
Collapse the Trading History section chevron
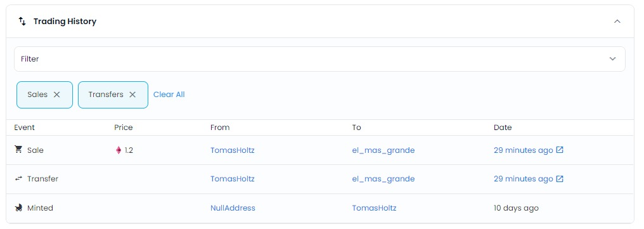[617, 22]
